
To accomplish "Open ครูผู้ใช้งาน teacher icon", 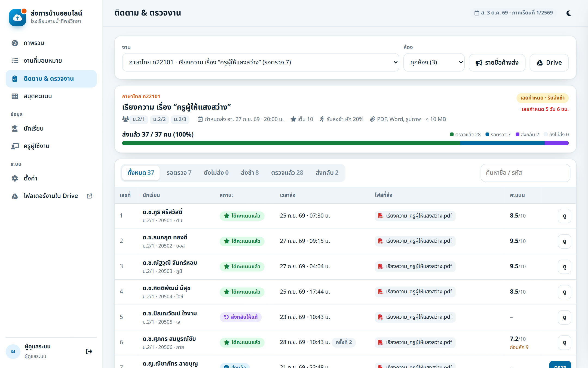I will (15, 146).
